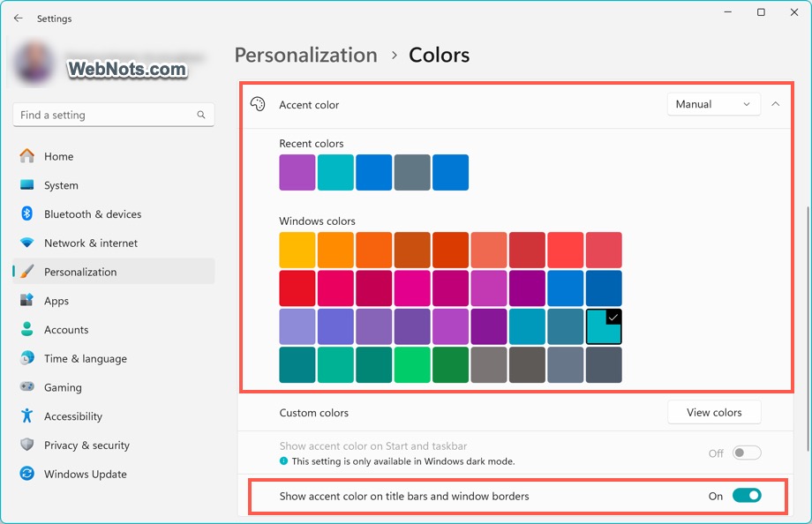Collapse the Accent color section chevron
The image size is (812, 524).
pyautogui.click(x=775, y=104)
